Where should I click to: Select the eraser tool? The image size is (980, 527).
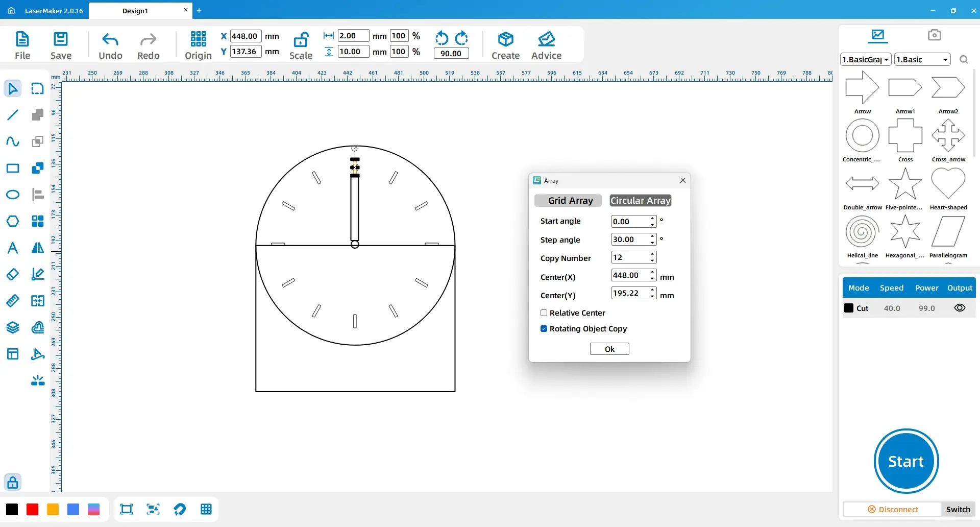(13, 274)
